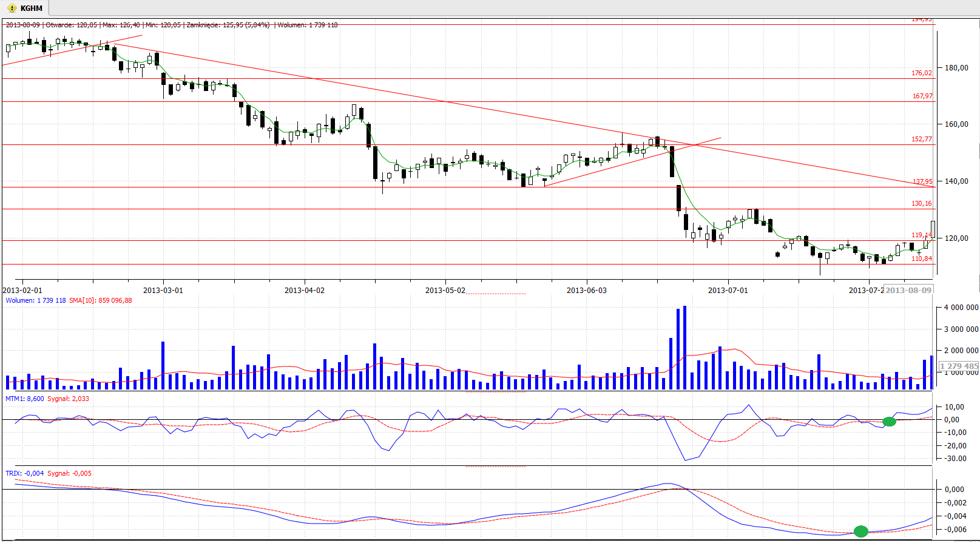The width and height of the screenshot is (980, 543).
Task: Click the 10,00 momentum axis value
Action: click(x=955, y=407)
